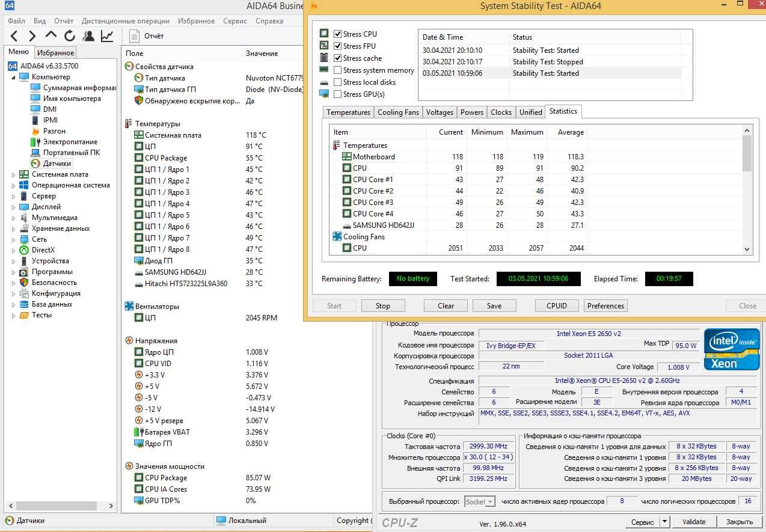Click the DirectX Xbox icon in tree
Screen dimensions: 766x532
coord(24,250)
